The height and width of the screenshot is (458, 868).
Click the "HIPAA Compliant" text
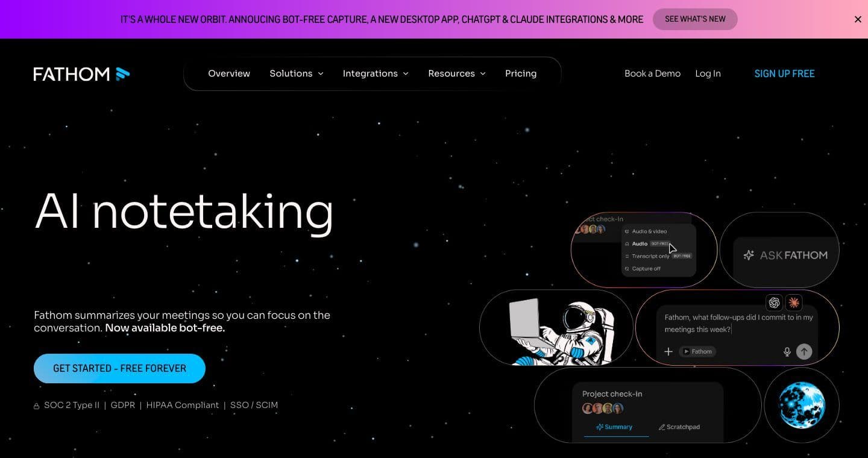[x=183, y=405]
